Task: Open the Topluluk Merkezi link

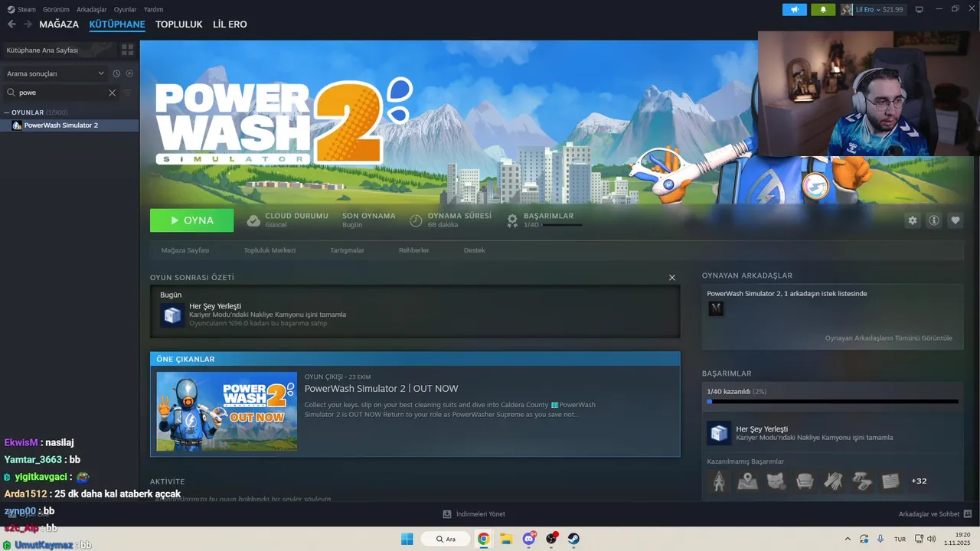Action: coord(269,250)
